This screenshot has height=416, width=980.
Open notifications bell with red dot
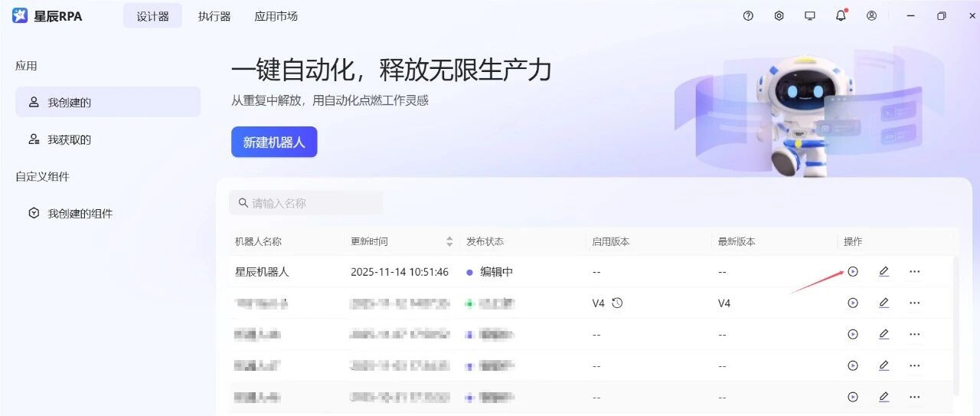tap(841, 15)
